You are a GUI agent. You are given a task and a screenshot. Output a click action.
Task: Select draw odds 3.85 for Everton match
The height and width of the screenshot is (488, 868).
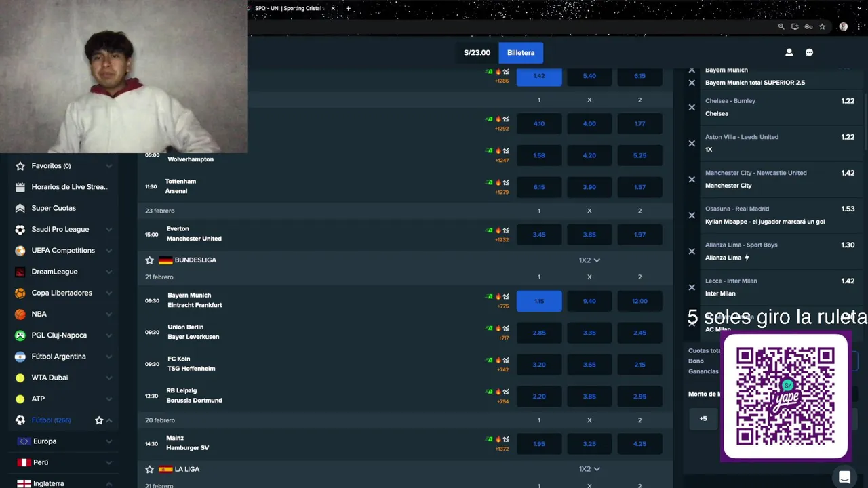(589, 234)
